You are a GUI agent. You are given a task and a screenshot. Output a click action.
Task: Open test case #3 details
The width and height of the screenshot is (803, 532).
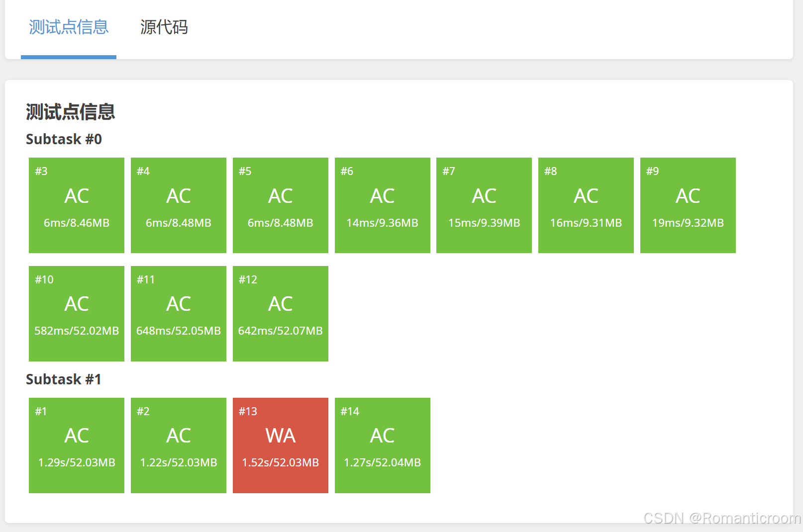coord(76,205)
